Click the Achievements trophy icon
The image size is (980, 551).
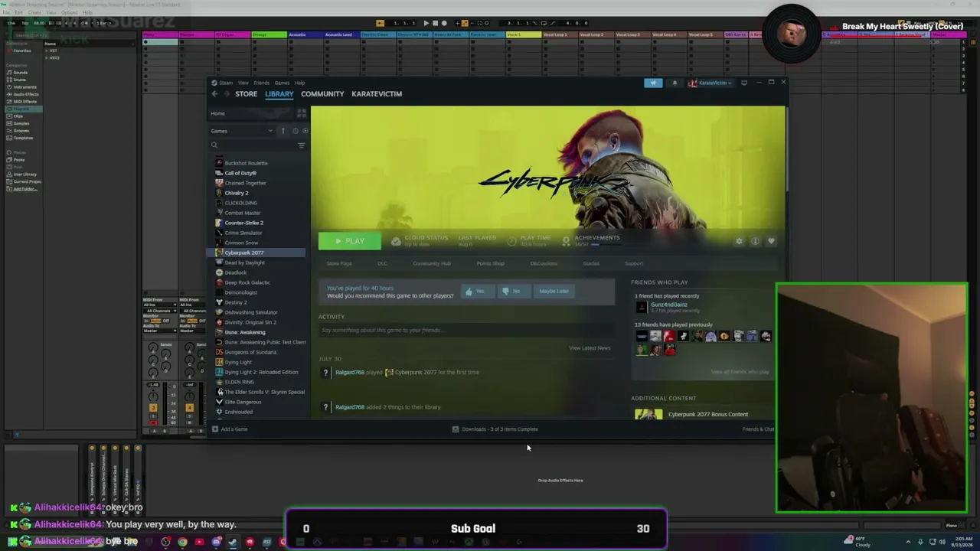click(566, 241)
